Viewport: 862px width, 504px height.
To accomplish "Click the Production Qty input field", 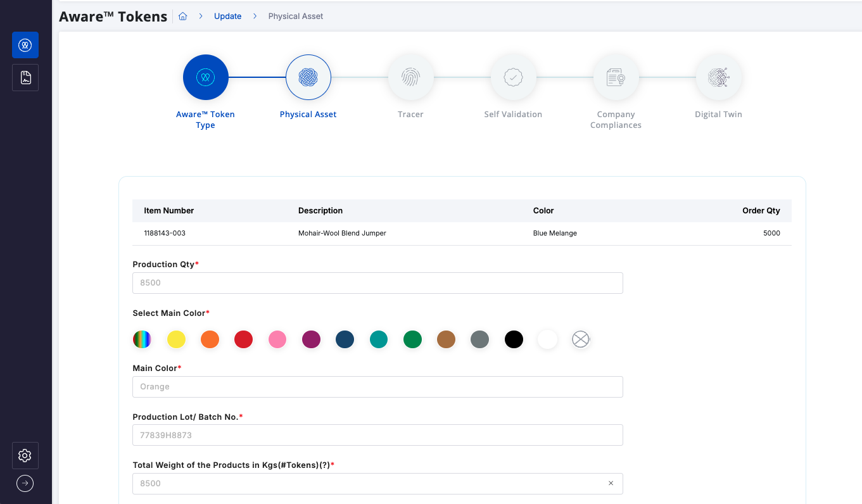I will 377,283.
